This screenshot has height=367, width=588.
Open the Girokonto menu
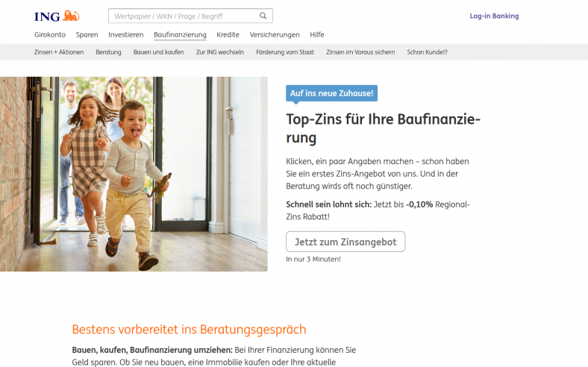[50, 34]
